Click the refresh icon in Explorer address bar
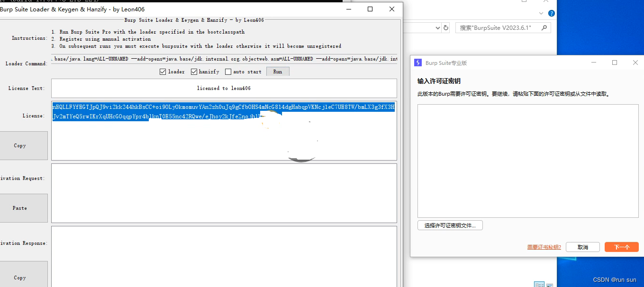The height and width of the screenshot is (287, 644). point(446,28)
